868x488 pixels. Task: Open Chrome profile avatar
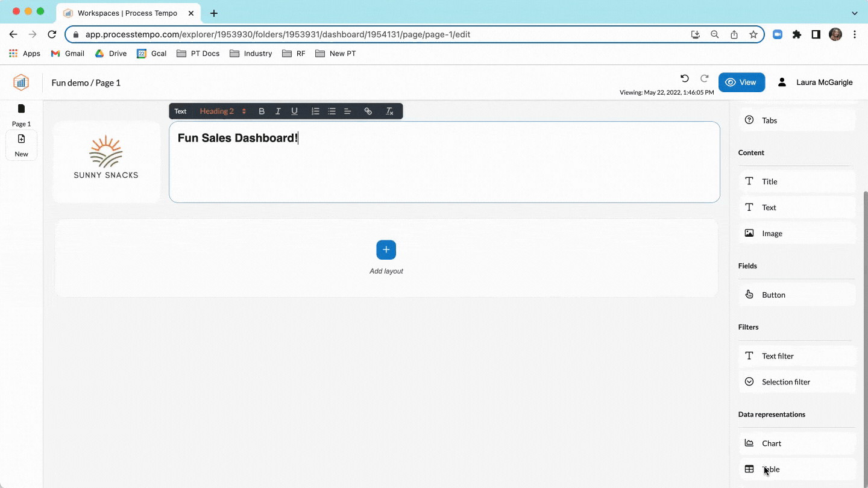pos(835,34)
